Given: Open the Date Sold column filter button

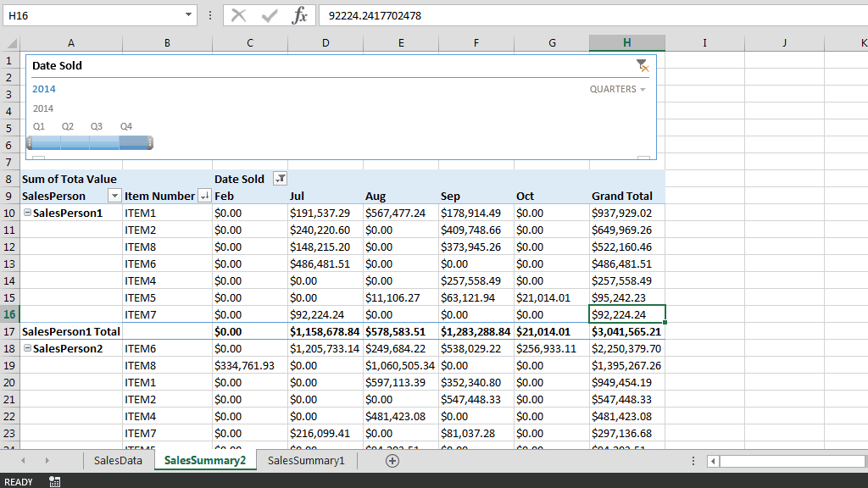Looking at the screenshot, I should coord(281,179).
